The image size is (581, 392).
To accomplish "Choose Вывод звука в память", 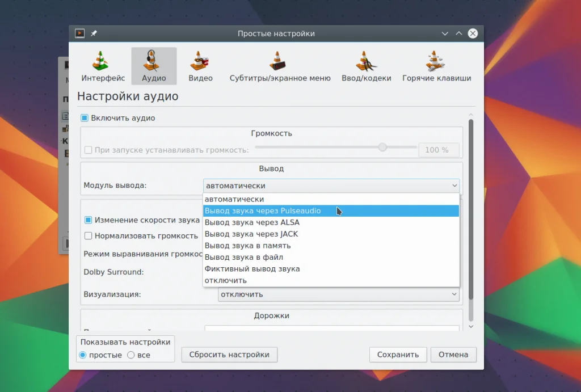I will click(331, 245).
